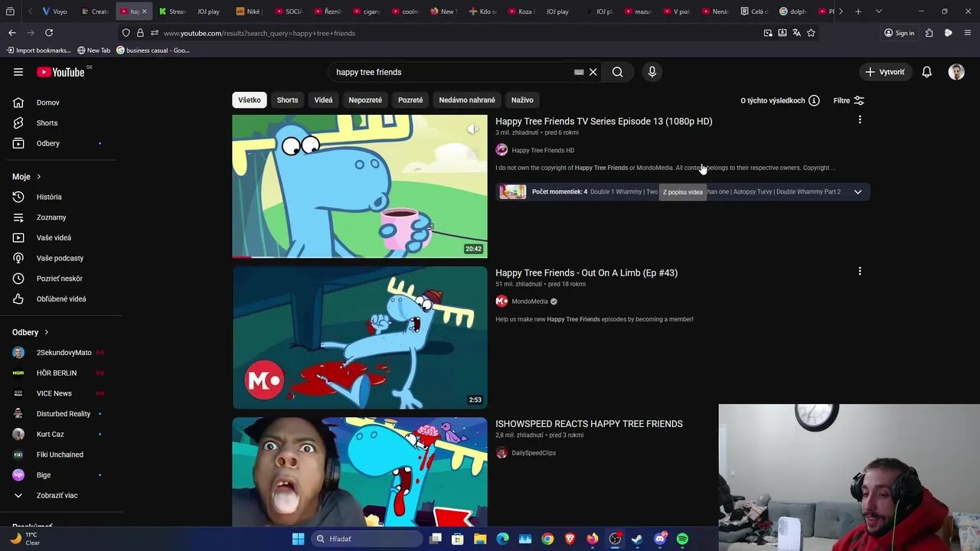
Task: Open info icon next to O týchto výsledkoch
Action: click(x=814, y=100)
